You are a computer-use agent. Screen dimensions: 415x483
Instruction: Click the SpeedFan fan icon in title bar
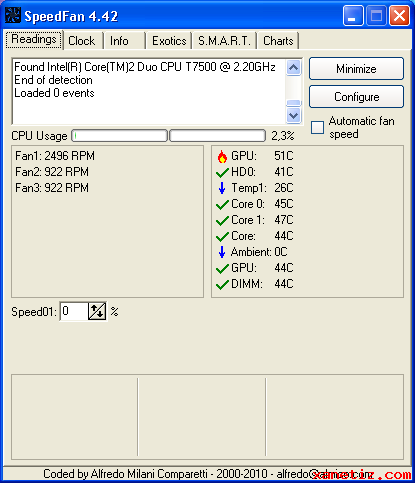coord(12,15)
